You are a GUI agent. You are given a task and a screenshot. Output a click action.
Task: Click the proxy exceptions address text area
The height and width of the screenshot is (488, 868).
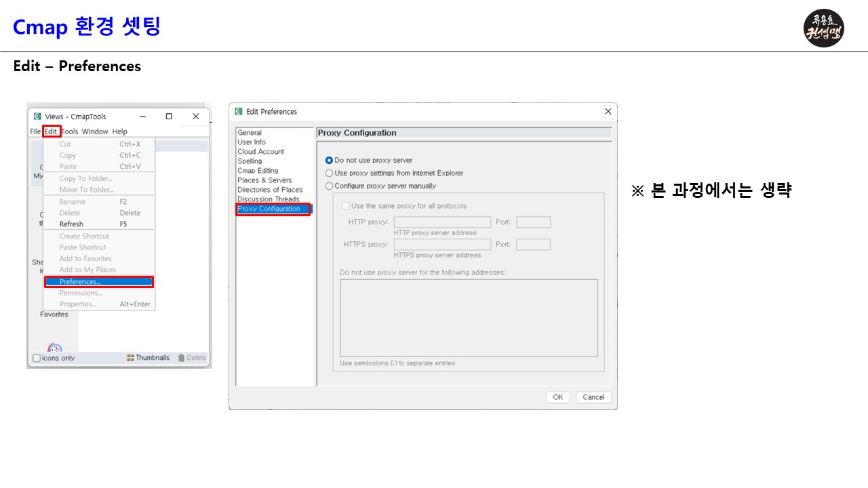pos(469,318)
